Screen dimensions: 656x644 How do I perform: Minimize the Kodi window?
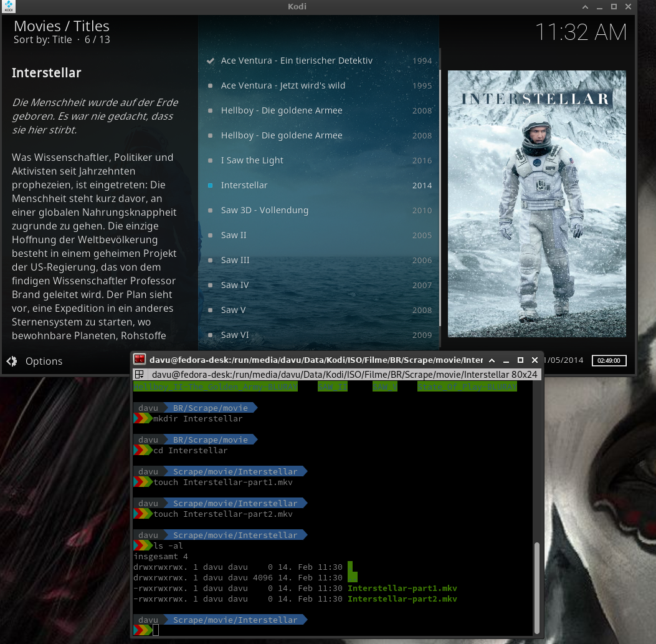(x=599, y=7)
